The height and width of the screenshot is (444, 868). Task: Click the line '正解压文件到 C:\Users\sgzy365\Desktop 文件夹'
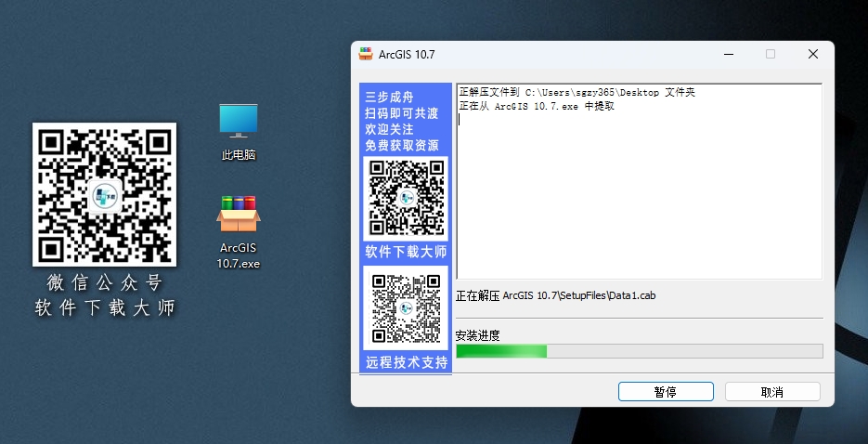click(577, 93)
